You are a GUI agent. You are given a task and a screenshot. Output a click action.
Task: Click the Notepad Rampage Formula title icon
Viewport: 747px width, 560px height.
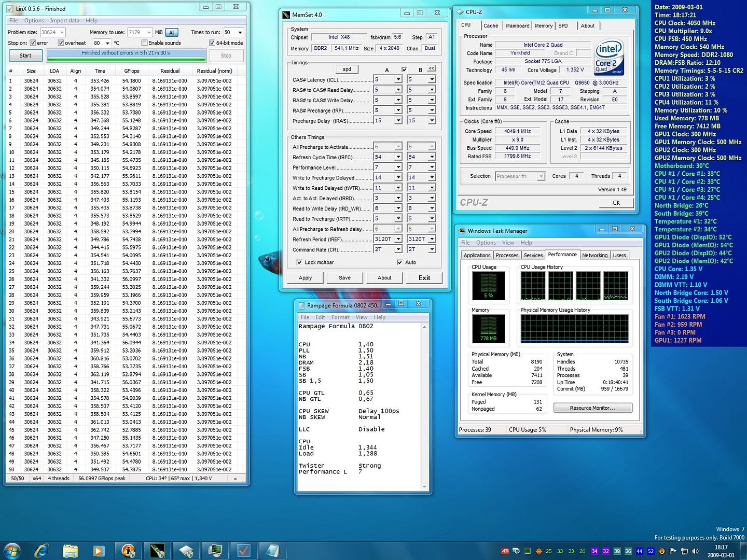(x=301, y=305)
